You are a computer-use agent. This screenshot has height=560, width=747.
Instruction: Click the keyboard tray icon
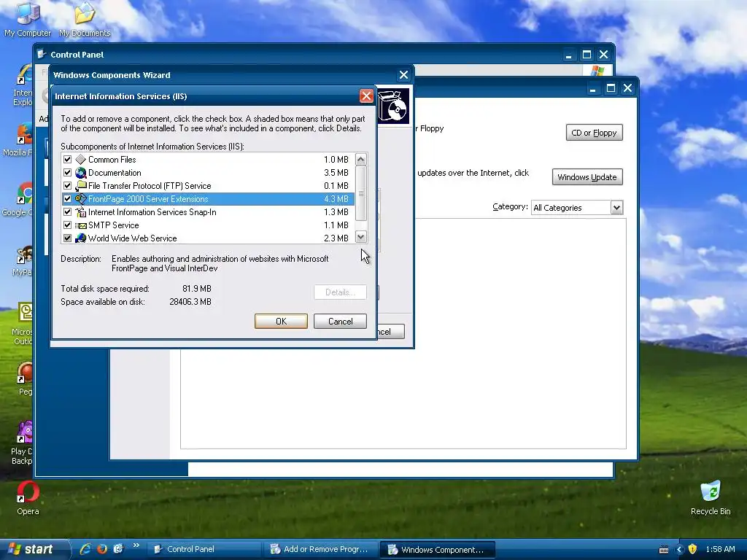pos(664,550)
